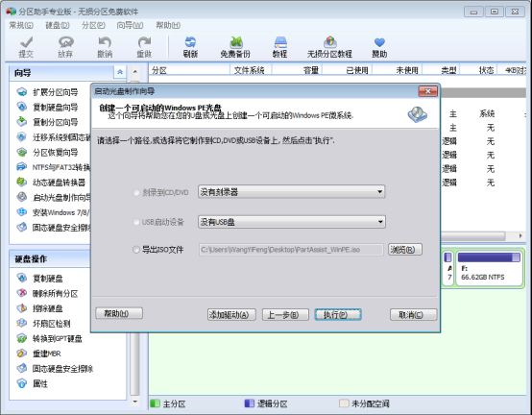532x415 pixels.
Task: Select the F: 66.62GB NTFS partition block
Action: pyautogui.click(x=489, y=268)
